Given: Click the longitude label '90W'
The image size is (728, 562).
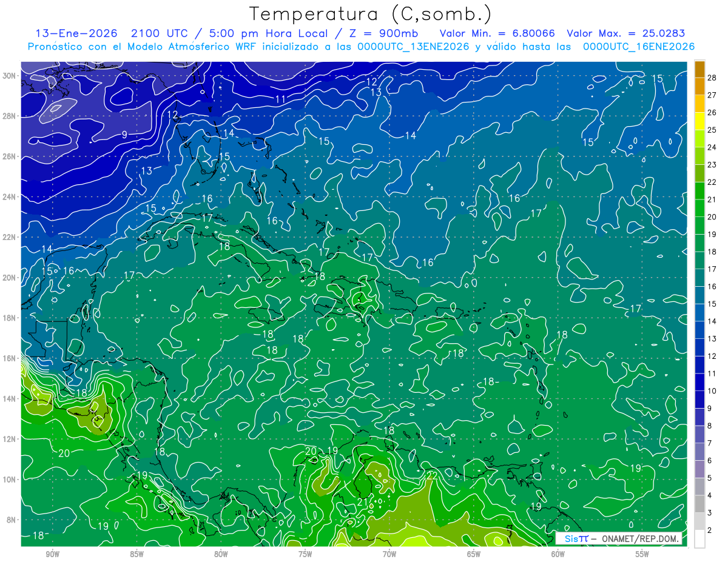Looking at the screenshot, I should point(52,554).
